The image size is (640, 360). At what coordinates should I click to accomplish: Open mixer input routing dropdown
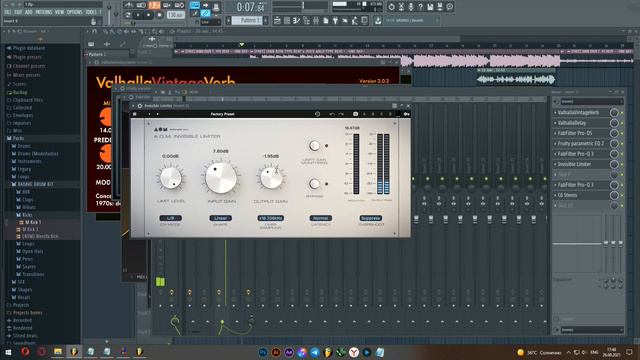point(591,102)
